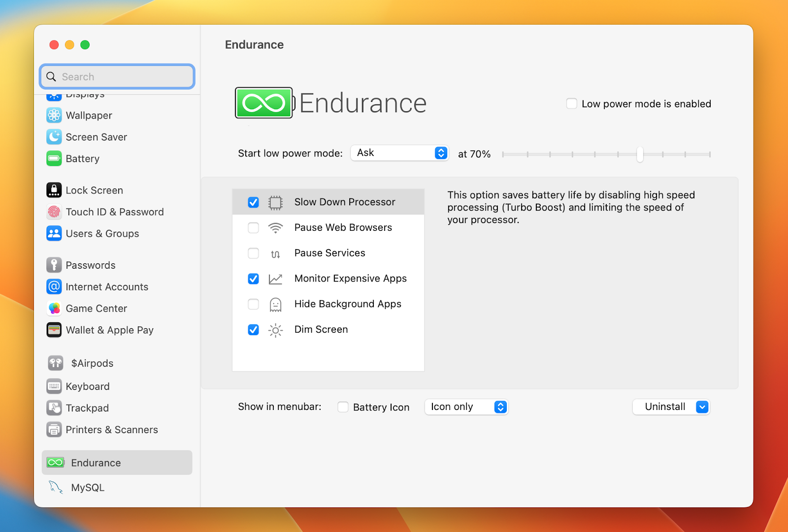Click the magnifying glass in Search field
This screenshot has height=532, width=788.
point(51,77)
